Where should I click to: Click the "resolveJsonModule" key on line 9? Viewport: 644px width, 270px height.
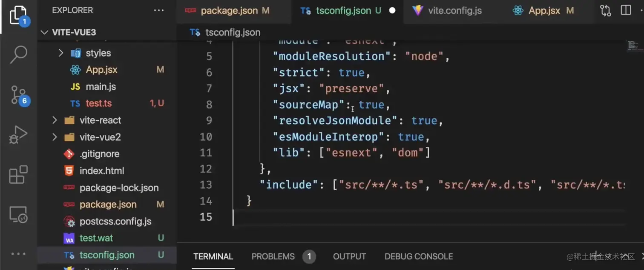pos(335,121)
